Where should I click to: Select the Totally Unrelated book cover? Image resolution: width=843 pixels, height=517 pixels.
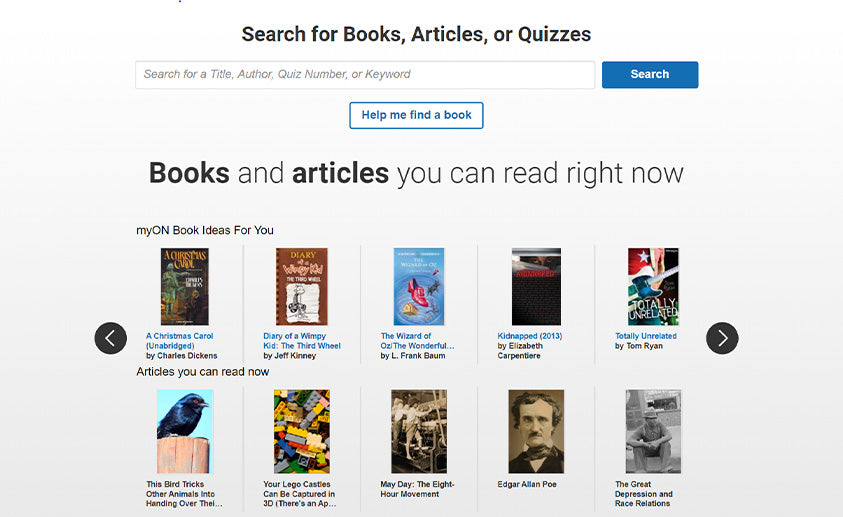coord(653,287)
